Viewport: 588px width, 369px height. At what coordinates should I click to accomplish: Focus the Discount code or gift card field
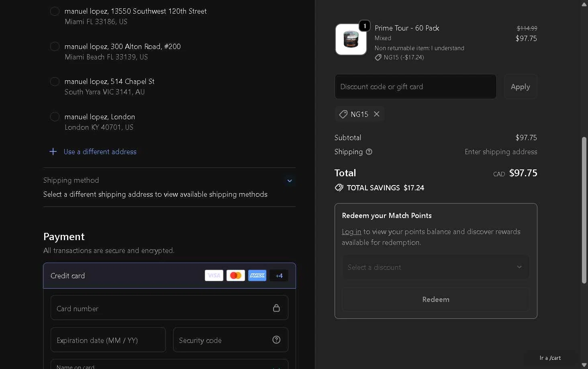pos(416,87)
